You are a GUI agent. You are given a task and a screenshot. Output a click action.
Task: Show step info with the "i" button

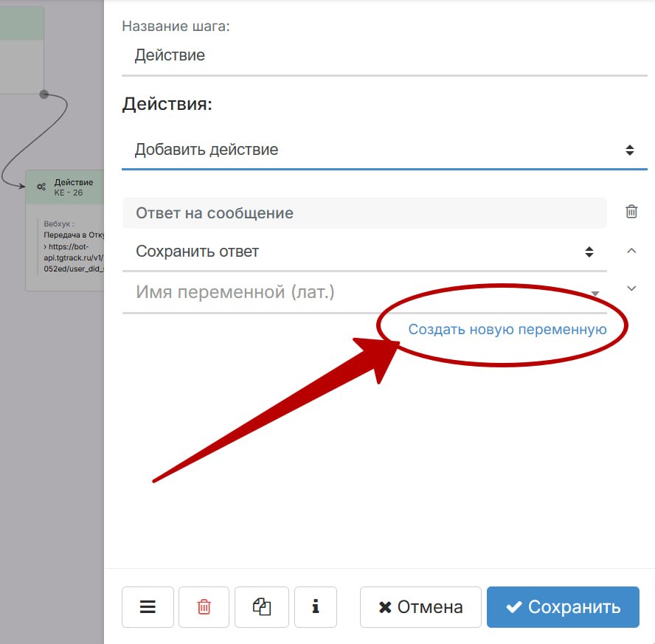tap(316, 607)
